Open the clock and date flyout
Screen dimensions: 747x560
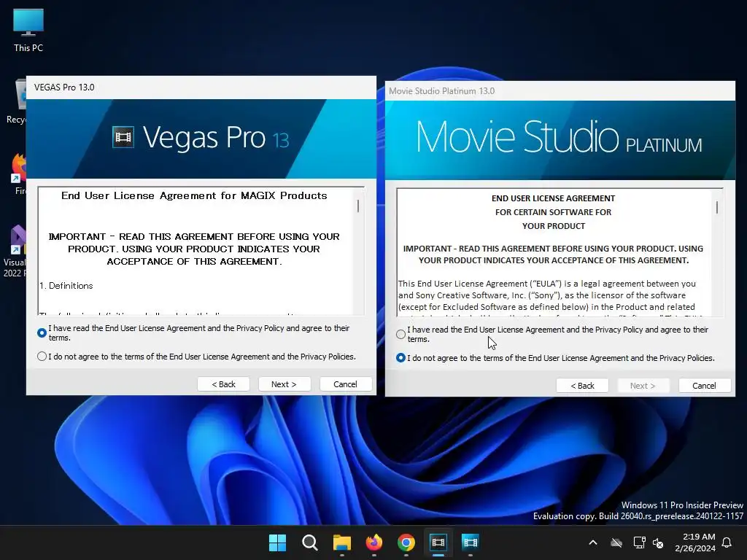tap(695, 542)
